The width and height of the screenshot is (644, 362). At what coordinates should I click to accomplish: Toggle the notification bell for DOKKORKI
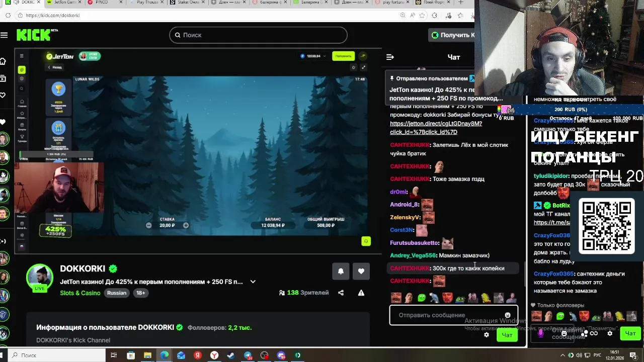(341, 271)
